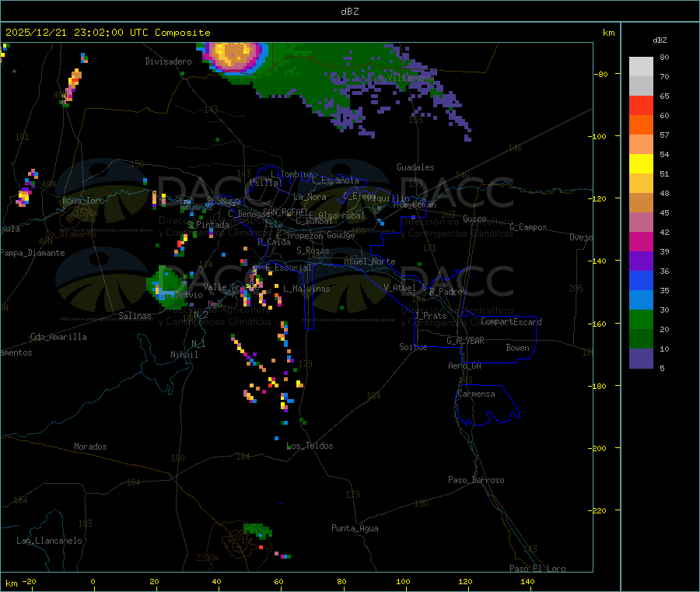Viewport: 700px width, 592px height.
Task: Click the CompantEscard place label
Action: [x=511, y=321]
